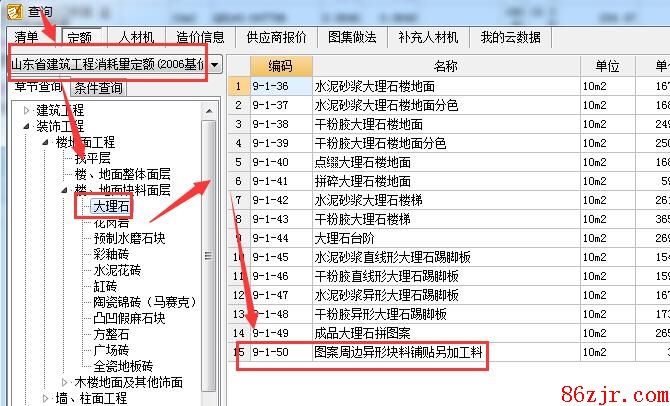The width and height of the screenshot is (670, 406).
Task: Click the 找平层 tree item
Action: [95, 158]
